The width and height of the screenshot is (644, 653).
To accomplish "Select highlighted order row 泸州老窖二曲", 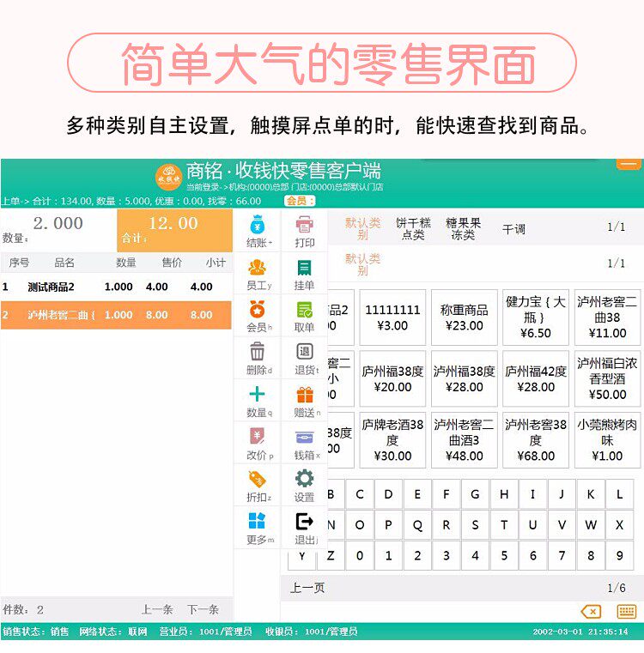I will (x=116, y=315).
